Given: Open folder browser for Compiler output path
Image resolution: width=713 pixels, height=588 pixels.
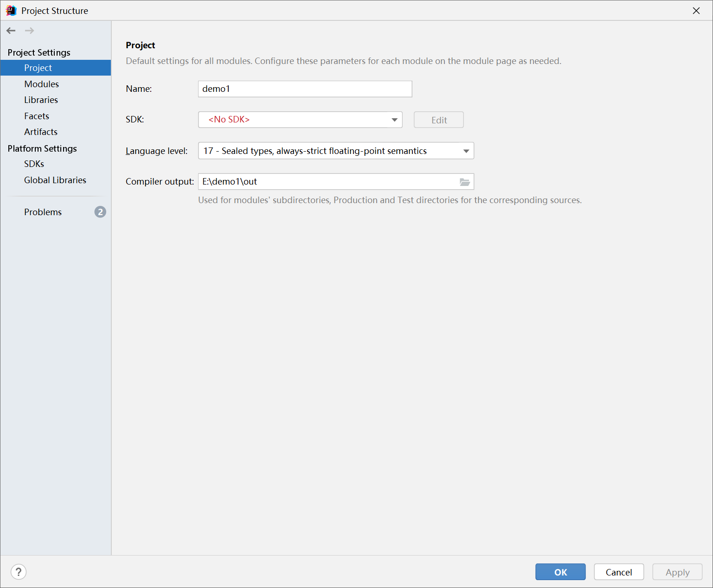Looking at the screenshot, I should click(465, 182).
